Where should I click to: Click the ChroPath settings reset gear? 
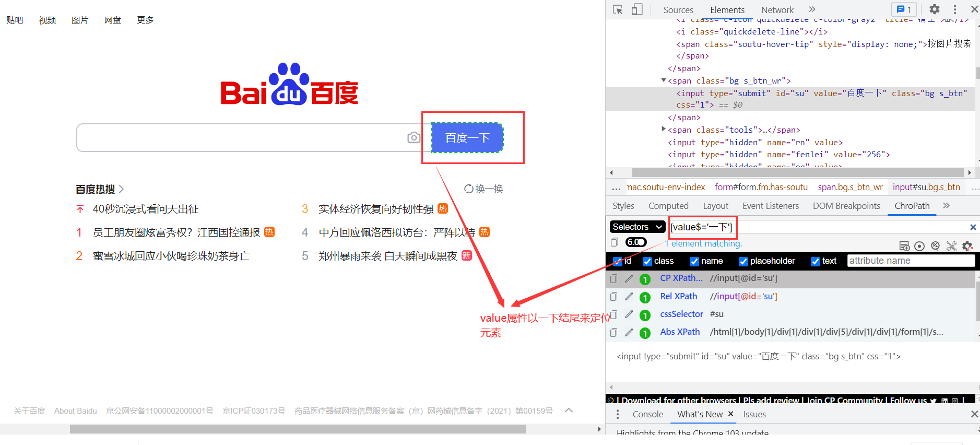967,246
